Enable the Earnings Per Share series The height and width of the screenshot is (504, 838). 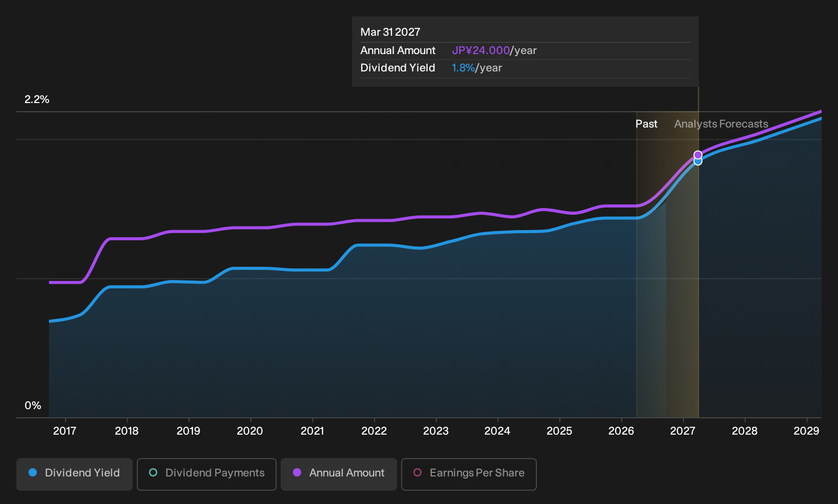tap(469, 474)
